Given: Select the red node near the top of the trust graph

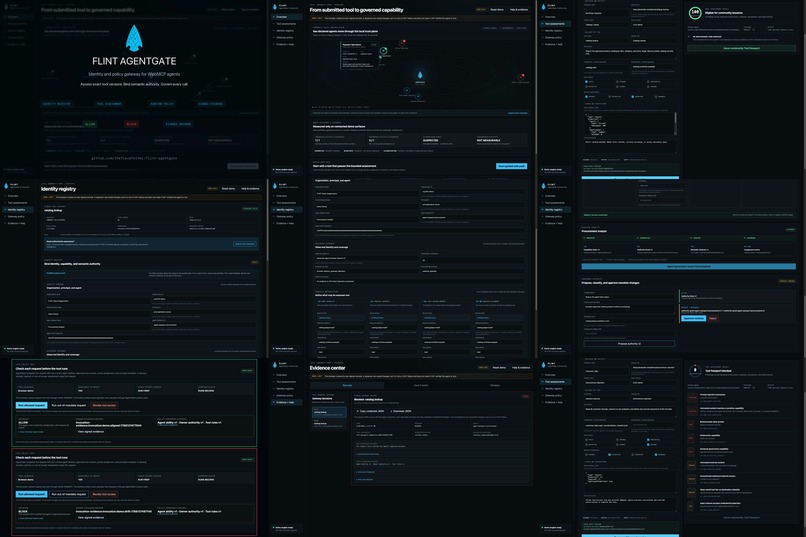Looking at the screenshot, I should (x=402, y=43).
